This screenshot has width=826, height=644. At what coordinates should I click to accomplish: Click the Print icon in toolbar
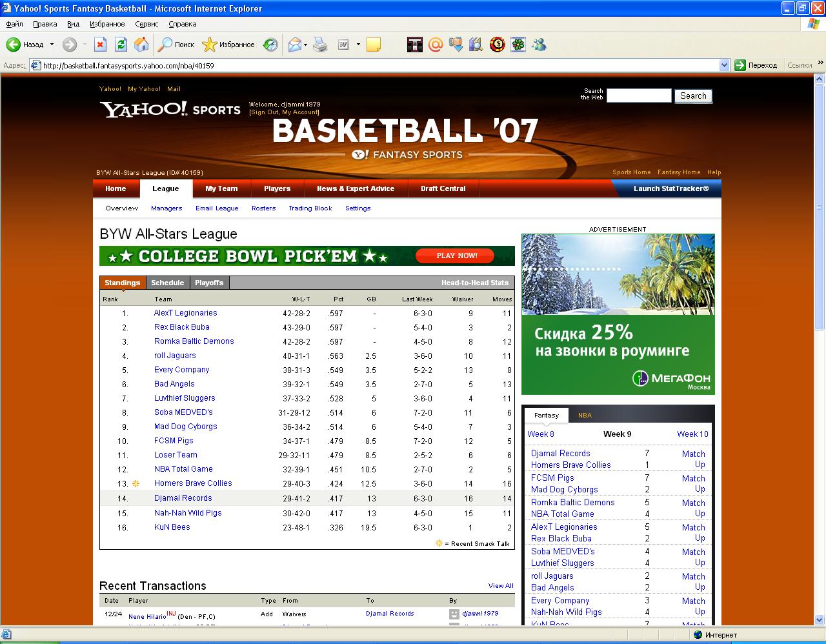[320, 45]
